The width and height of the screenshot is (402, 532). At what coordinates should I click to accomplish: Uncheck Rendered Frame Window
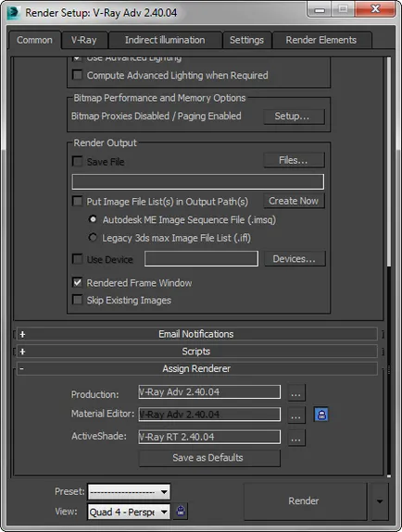point(78,282)
